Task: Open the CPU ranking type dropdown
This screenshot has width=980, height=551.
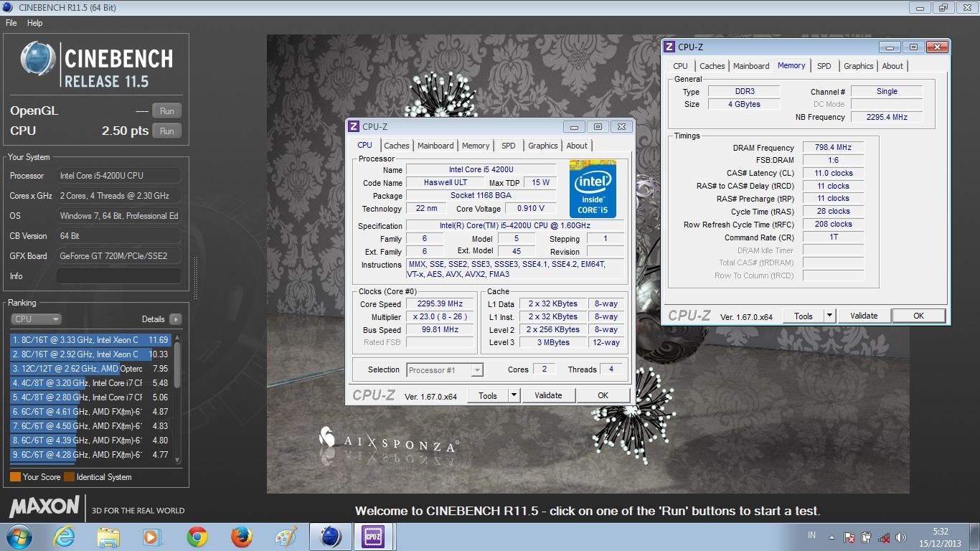Action: 36,319
